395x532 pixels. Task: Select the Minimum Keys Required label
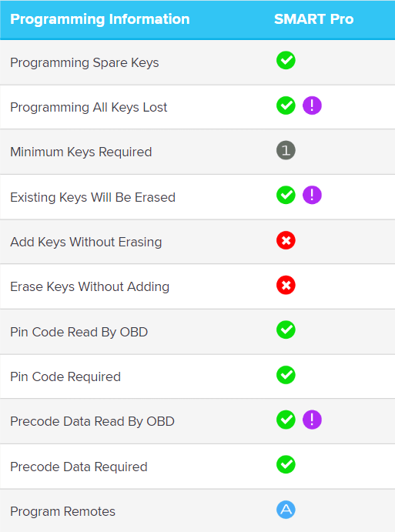tap(81, 152)
